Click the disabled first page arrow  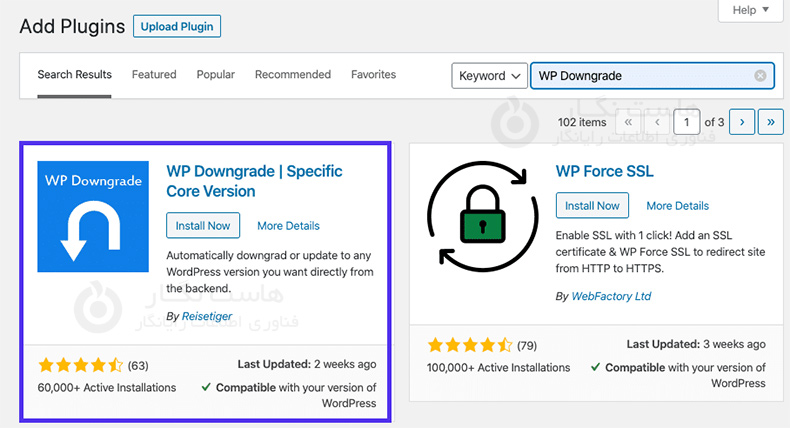628,122
